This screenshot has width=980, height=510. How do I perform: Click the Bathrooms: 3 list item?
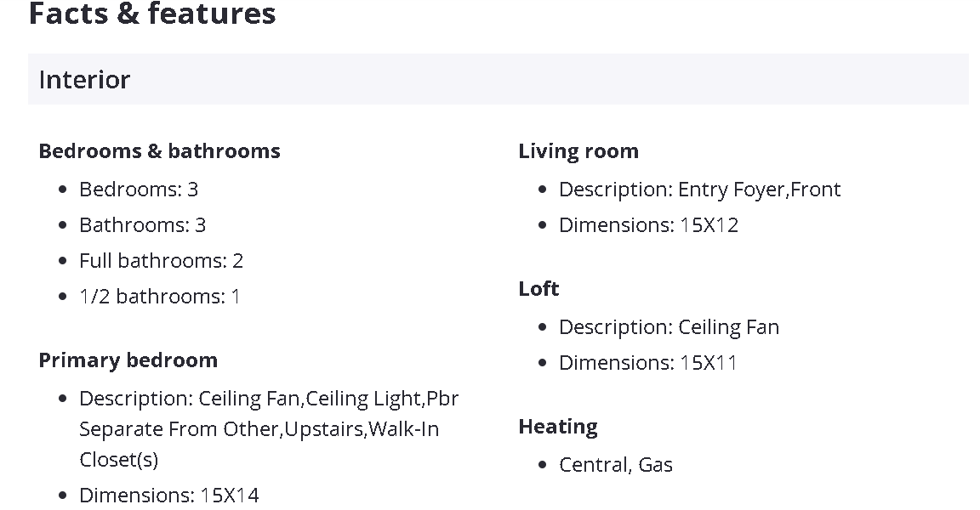point(143,225)
